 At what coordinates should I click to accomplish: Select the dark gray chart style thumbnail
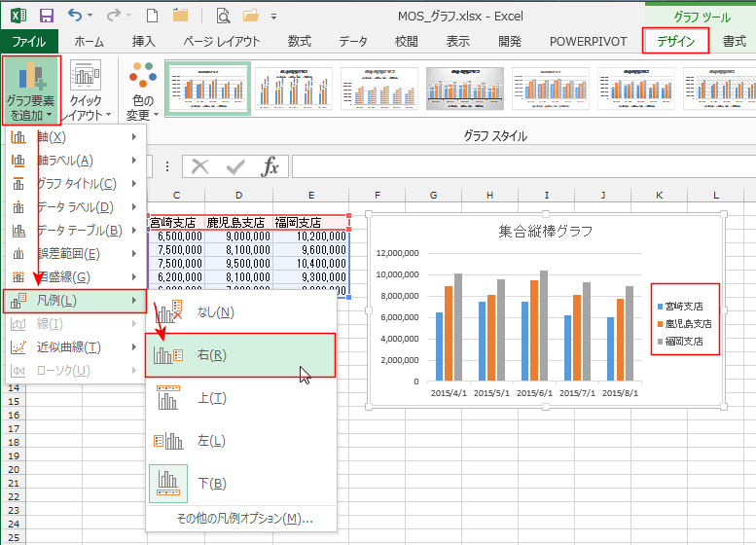tap(465, 91)
